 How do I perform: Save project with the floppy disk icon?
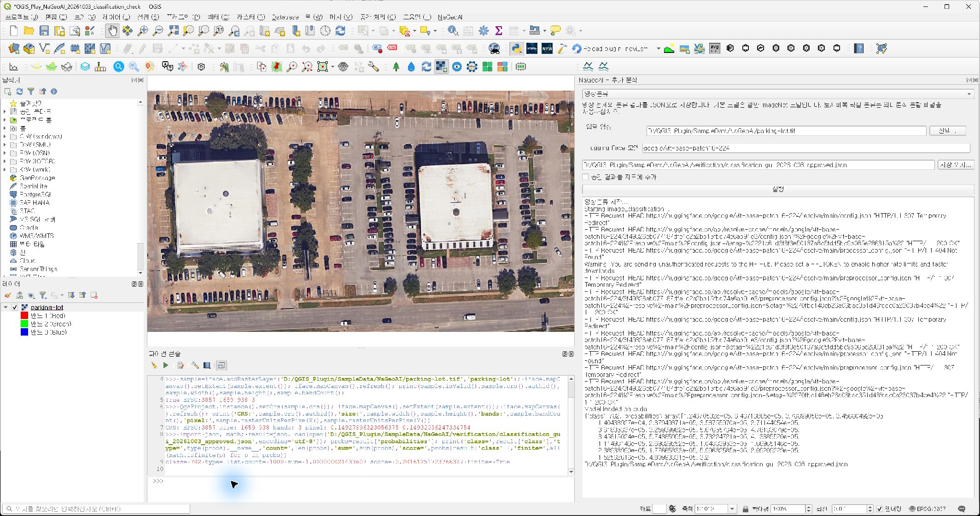[44, 31]
